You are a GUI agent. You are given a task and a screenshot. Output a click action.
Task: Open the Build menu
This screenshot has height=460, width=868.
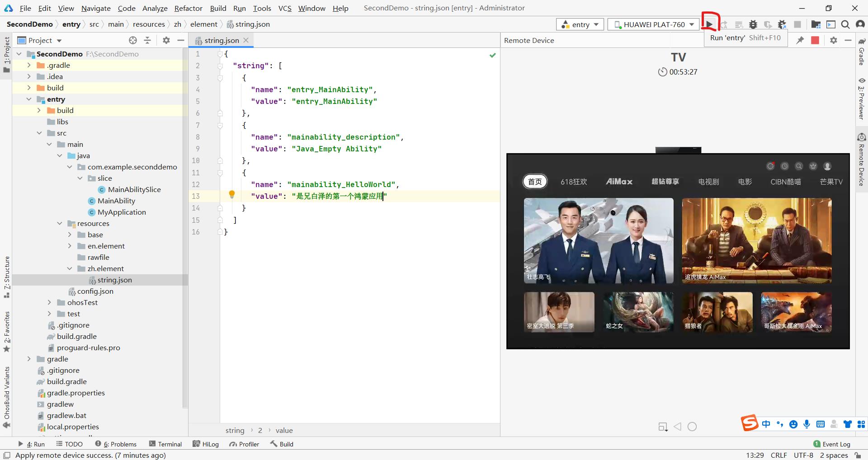click(218, 8)
